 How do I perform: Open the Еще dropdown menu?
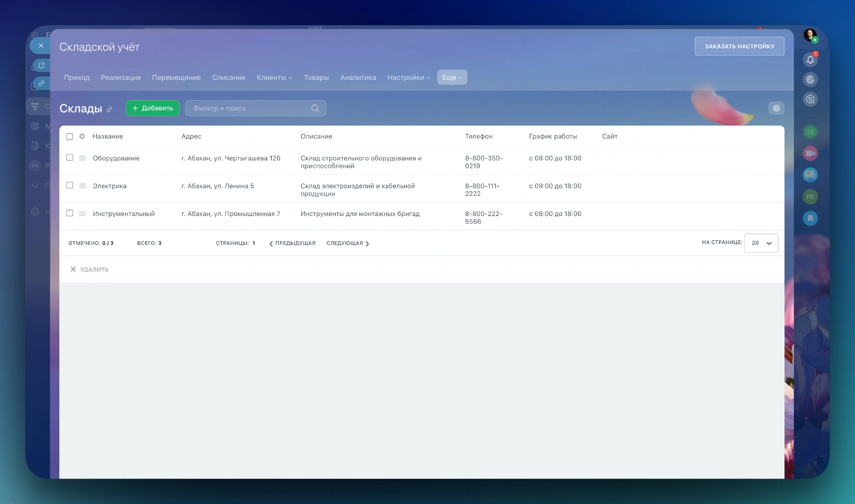point(452,77)
